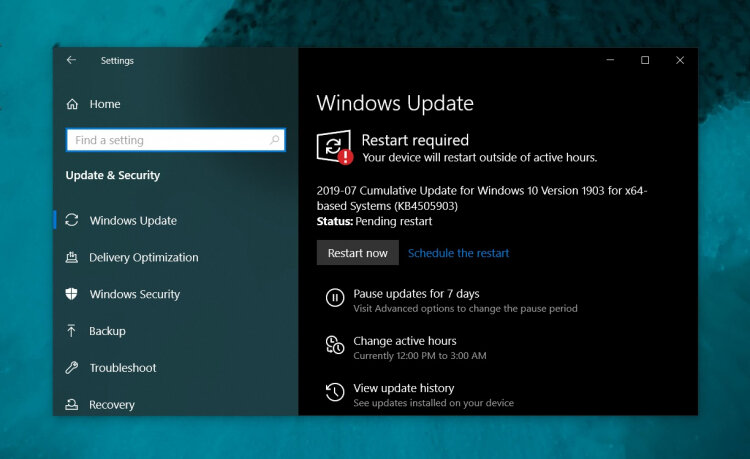750x459 pixels.
Task: Click the Backup upload arrow icon
Action: click(x=71, y=330)
